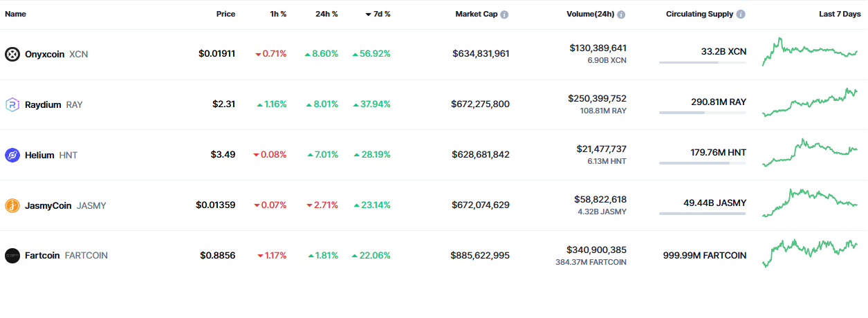Toggle the 7d % sort arrow
This screenshot has width=868, height=318.
369,15
